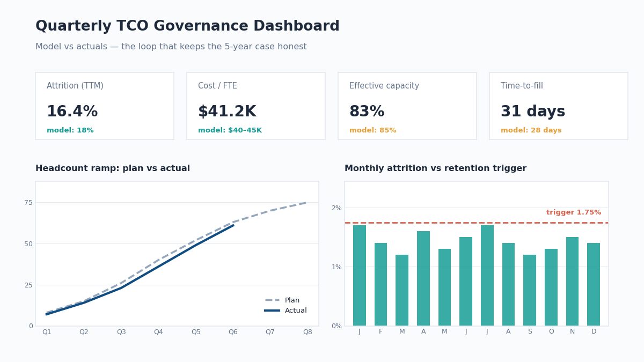Click the subtitle 'Model vs actuals' line
644x362 pixels.
(171, 47)
